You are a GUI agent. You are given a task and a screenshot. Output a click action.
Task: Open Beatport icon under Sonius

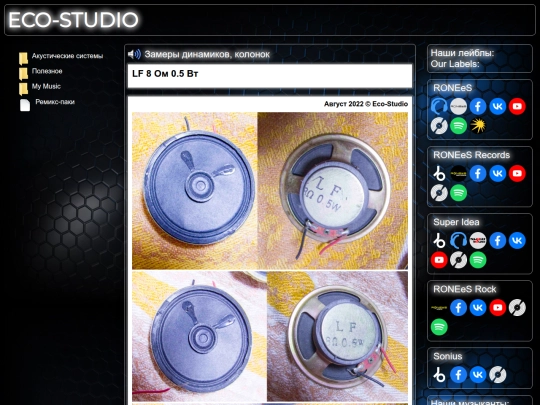pos(439,375)
